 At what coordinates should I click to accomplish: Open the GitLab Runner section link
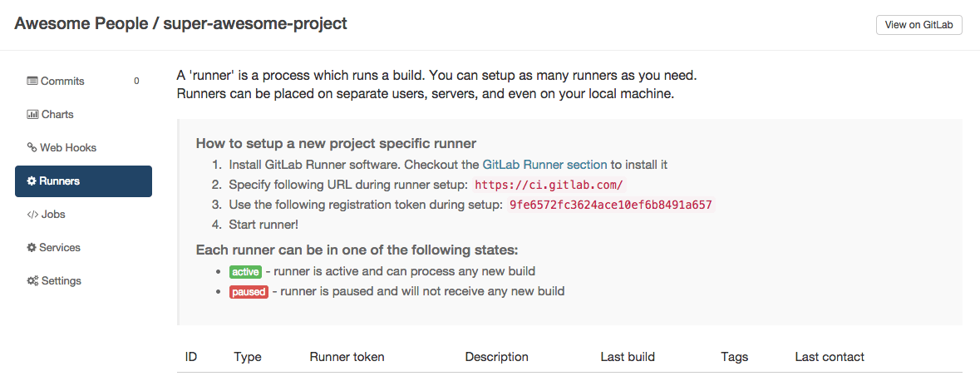(544, 165)
